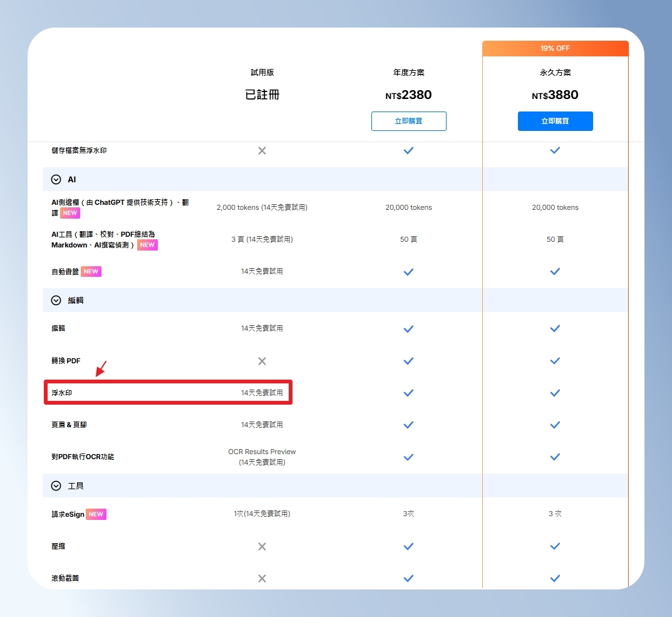The height and width of the screenshot is (617, 672).
Task: Click the 編輯 row checkmark in annual plan
Action: 408,328
